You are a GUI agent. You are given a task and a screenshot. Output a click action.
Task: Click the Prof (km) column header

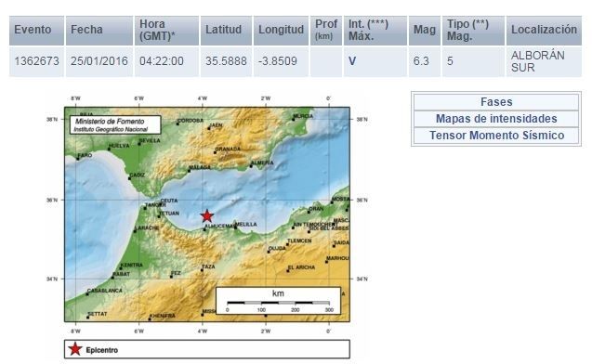pos(326,30)
